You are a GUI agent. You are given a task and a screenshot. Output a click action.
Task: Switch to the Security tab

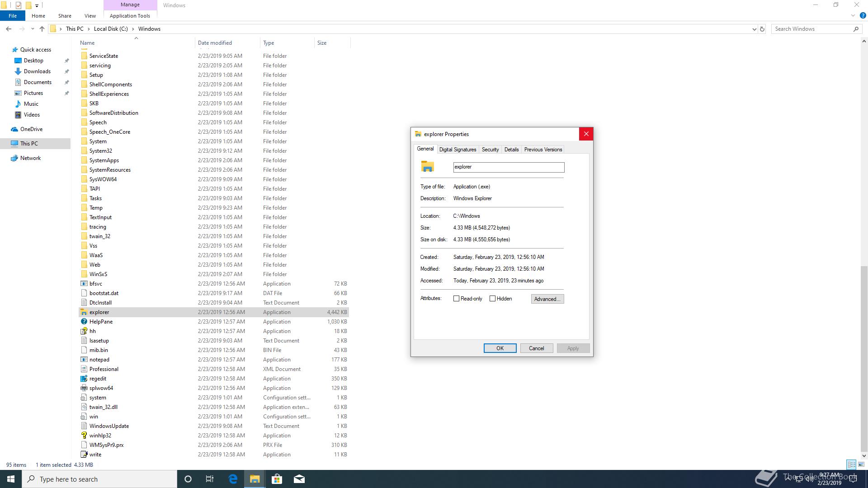point(490,150)
